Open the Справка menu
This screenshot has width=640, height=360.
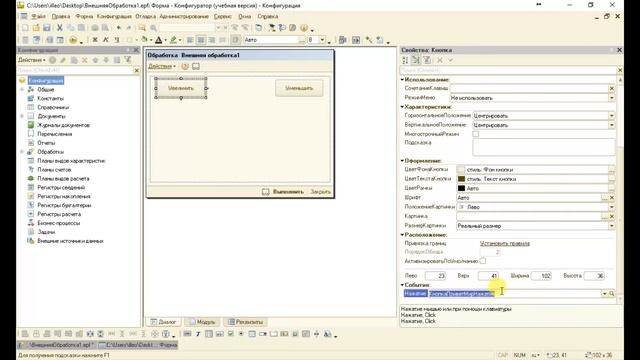(x=268, y=16)
